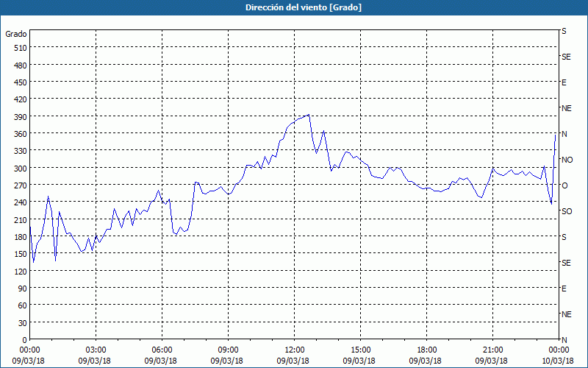The height and width of the screenshot is (368, 588).
Task: Select the 90 y-axis value
Action: tap(23, 289)
